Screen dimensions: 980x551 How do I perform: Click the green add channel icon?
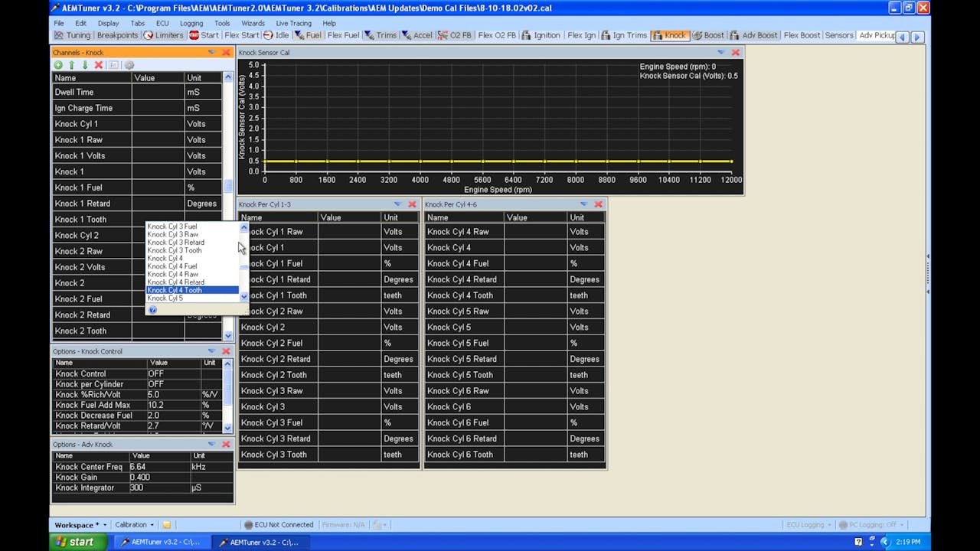pos(58,65)
